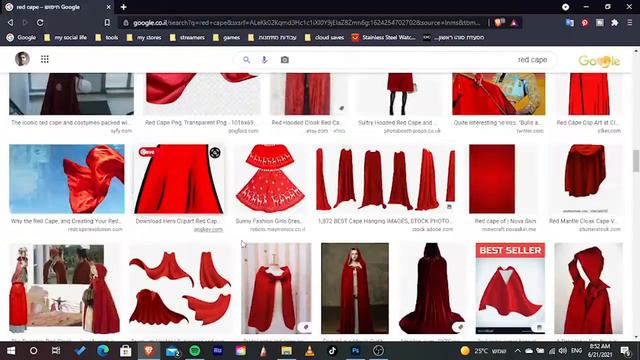Click the 'Red Cape Clip Art' result title
This screenshot has width=640, height=360.
(x=588, y=122)
